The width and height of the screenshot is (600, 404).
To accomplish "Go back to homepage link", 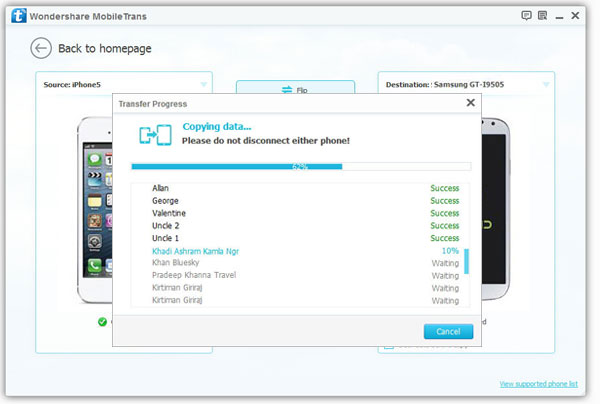I will coord(105,49).
